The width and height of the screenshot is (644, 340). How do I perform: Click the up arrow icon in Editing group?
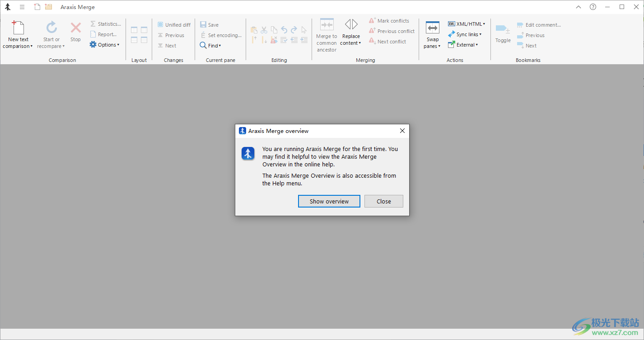pyautogui.click(x=254, y=40)
